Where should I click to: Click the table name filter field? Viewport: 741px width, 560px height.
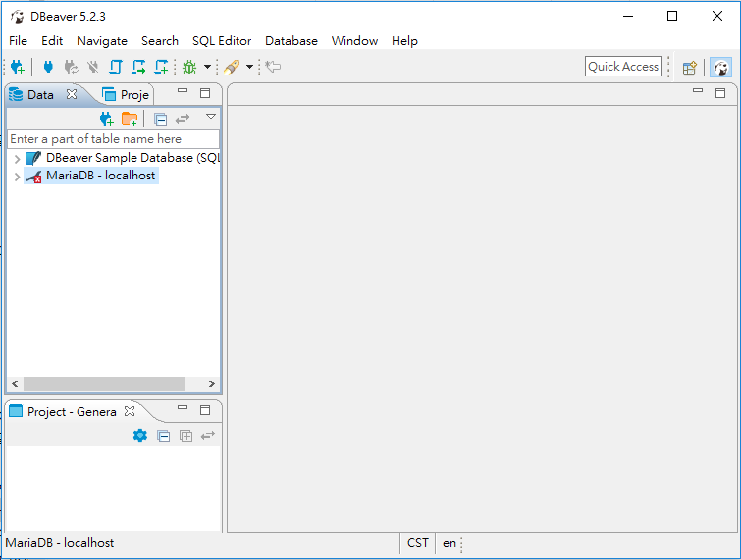pos(114,139)
